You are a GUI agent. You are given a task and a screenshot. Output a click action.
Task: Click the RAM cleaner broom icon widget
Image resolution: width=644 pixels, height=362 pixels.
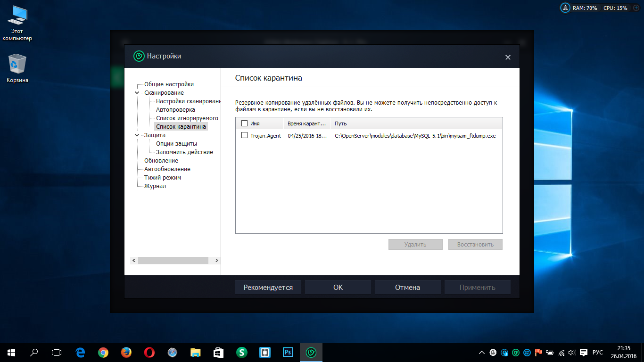click(x=565, y=8)
